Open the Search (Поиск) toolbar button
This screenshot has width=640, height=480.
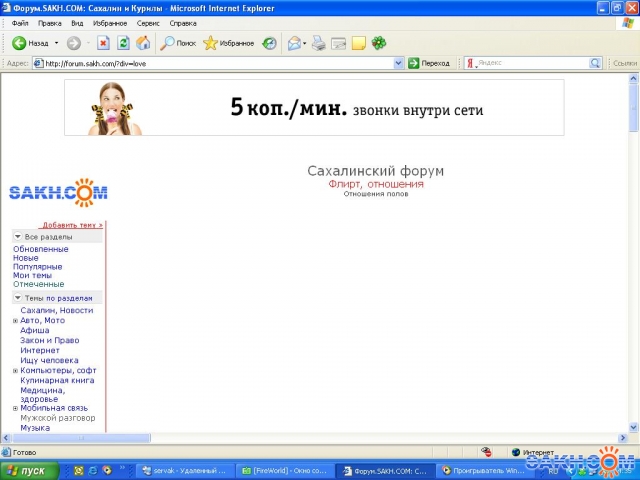pos(179,43)
